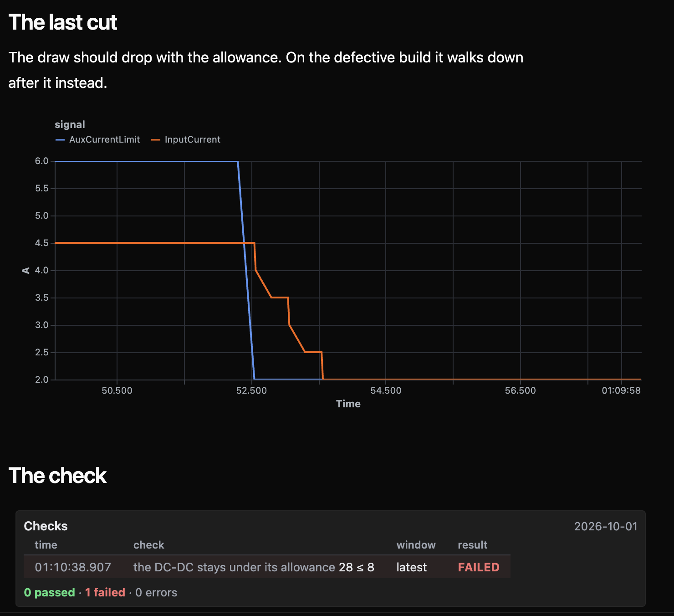
Task: Click the orange InputCurrent legend swatch
Action: pyautogui.click(x=156, y=140)
